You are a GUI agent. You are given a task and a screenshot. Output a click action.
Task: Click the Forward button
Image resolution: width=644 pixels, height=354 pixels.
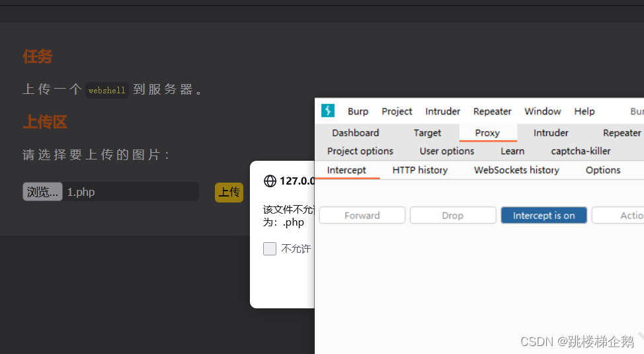[362, 216]
